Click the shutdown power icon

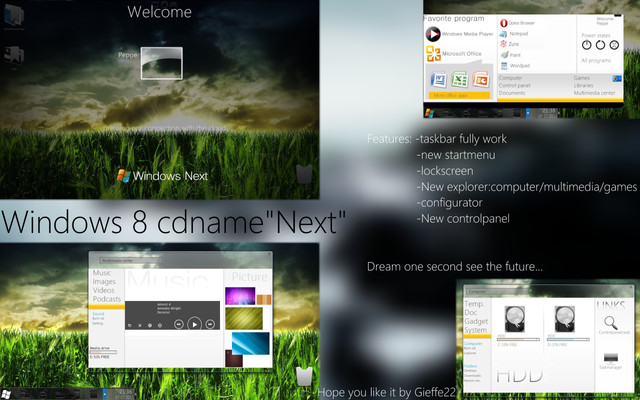(587, 45)
